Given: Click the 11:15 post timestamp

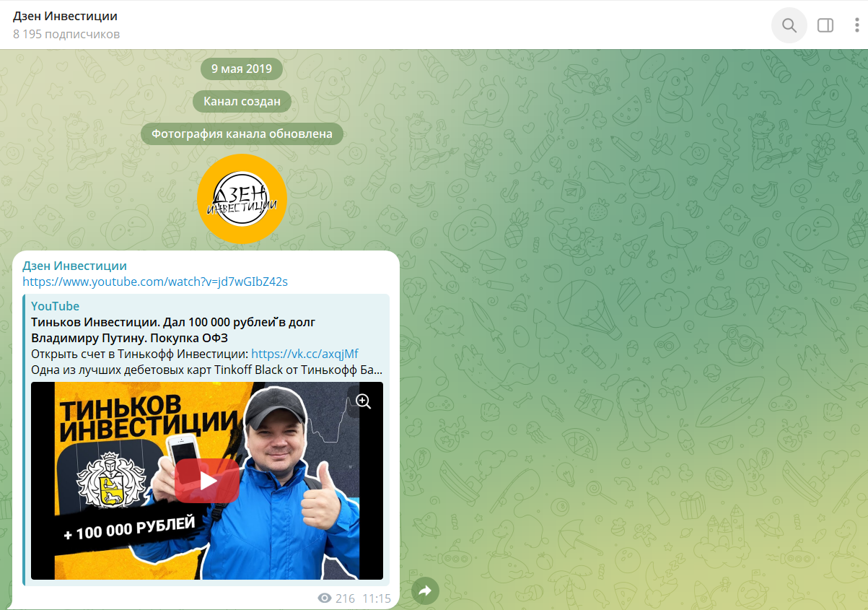Looking at the screenshot, I should [376, 598].
